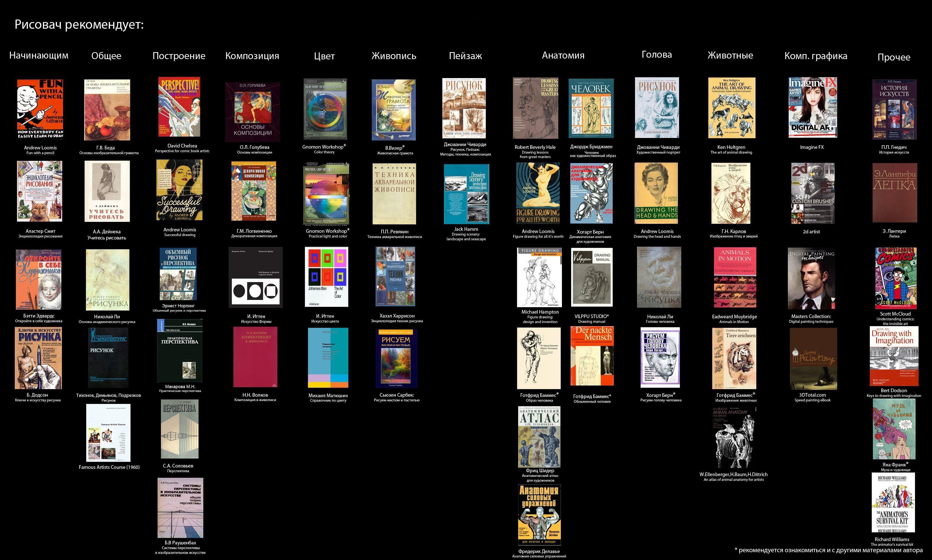The height and width of the screenshot is (560, 932).
Task: Click the 'Jack Hamm' landscape book caption
Action: click(466, 229)
